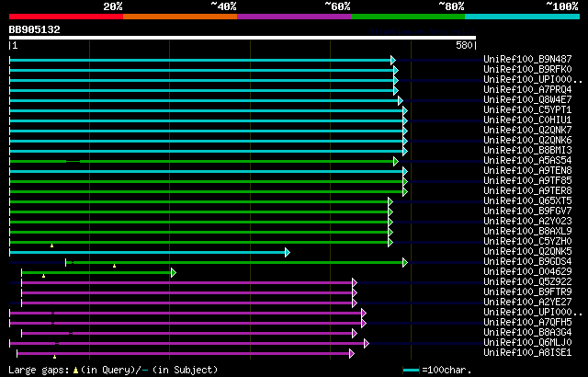Image resolution: width=588 pixels, height=377 pixels.
Task: Click the cyan 100char scale bar
Action: [411, 371]
